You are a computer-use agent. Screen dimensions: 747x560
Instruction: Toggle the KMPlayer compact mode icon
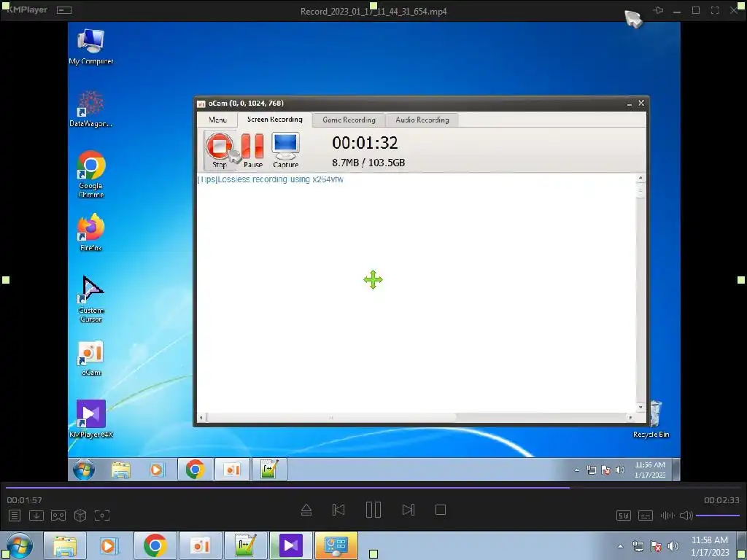pos(64,10)
